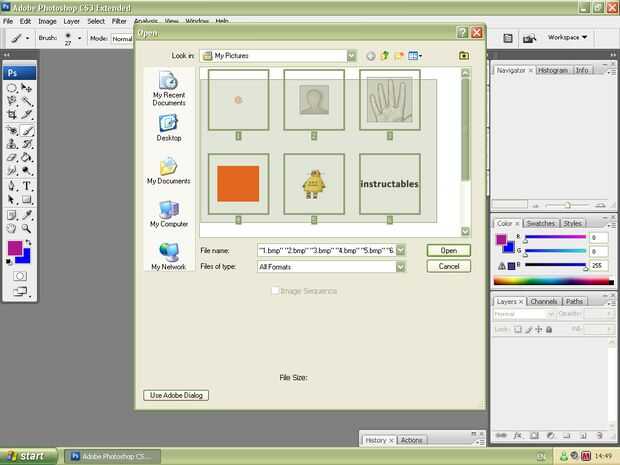Select the Move tool
Viewport: 620px width, 465px height.
[26, 88]
